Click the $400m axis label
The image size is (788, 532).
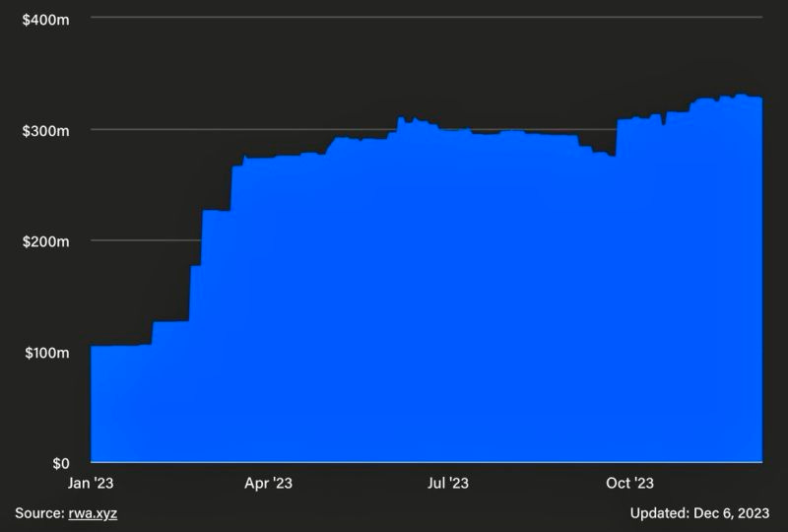(x=45, y=20)
